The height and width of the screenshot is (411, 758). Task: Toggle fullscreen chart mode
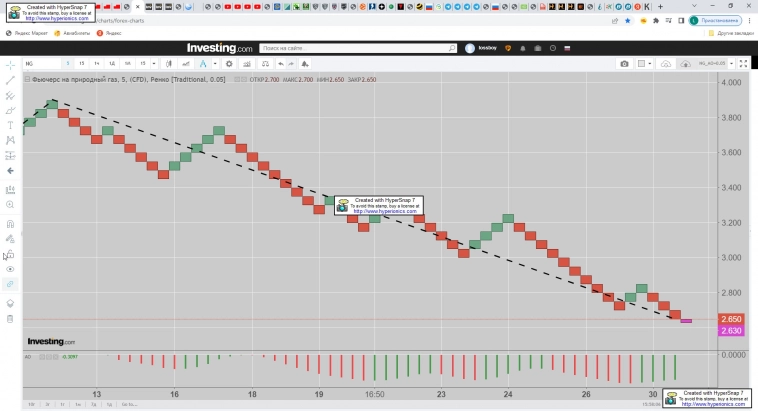[x=743, y=64]
